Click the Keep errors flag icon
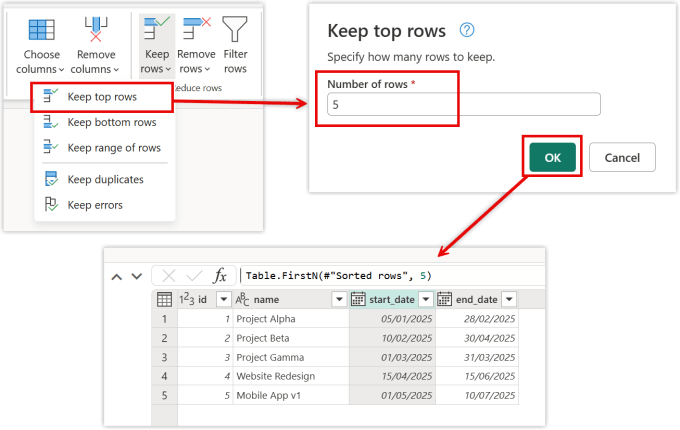The image size is (680, 430). (x=51, y=204)
